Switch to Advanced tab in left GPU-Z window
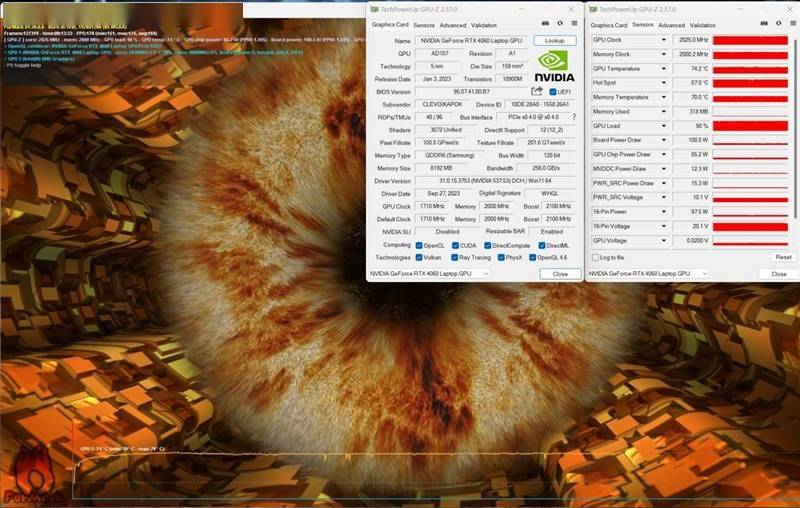The height and width of the screenshot is (508, 800). (453, 25)
